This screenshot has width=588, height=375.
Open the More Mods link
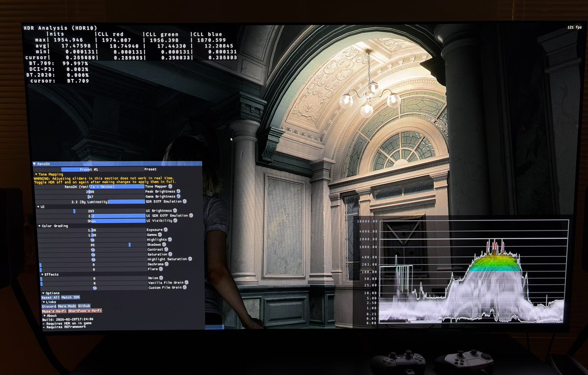67,306
